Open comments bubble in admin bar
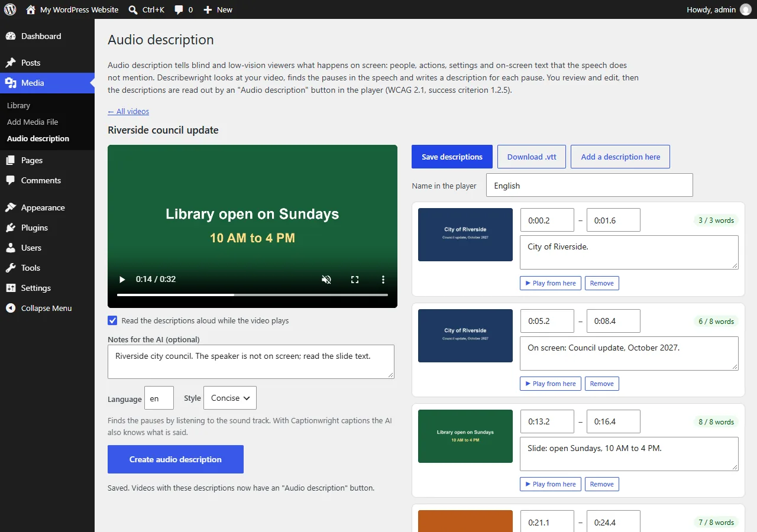This screenshot has height=532, width=757. pos(183,9)
